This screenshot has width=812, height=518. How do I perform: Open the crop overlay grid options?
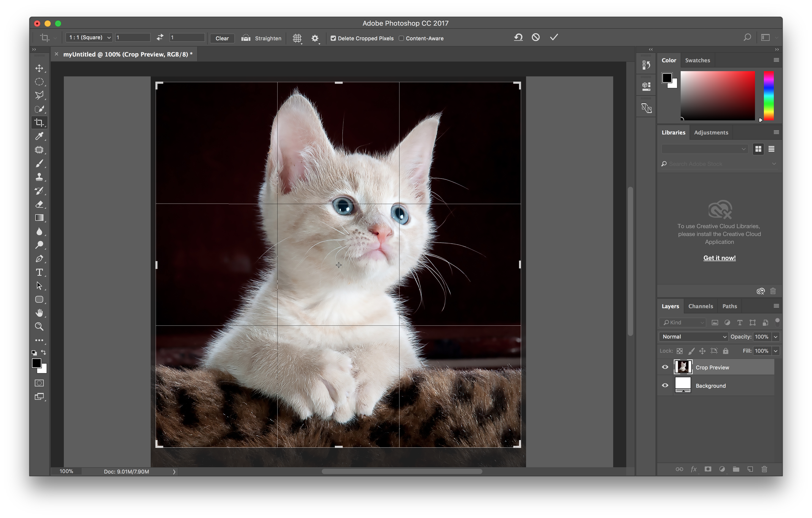coord(297,38)
